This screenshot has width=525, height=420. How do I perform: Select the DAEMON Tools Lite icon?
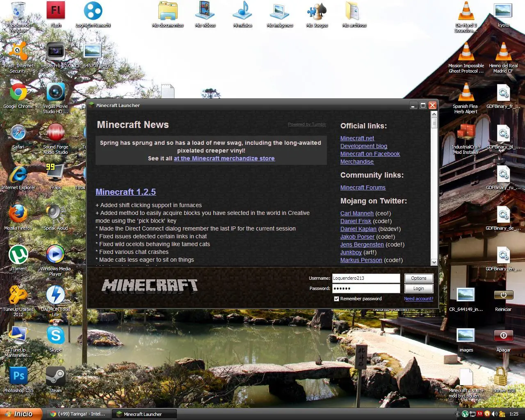56,301
